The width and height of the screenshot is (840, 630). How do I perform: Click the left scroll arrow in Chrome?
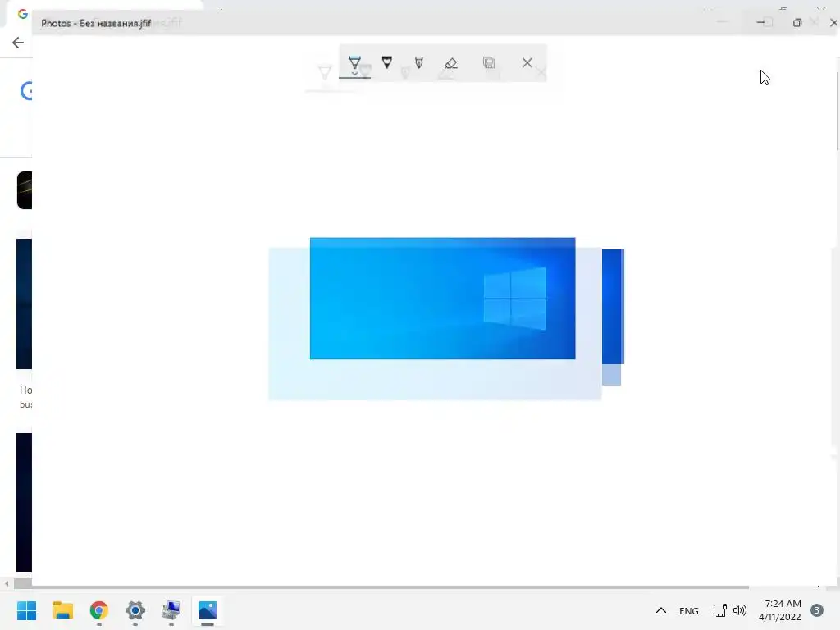(x=7, y=584)
